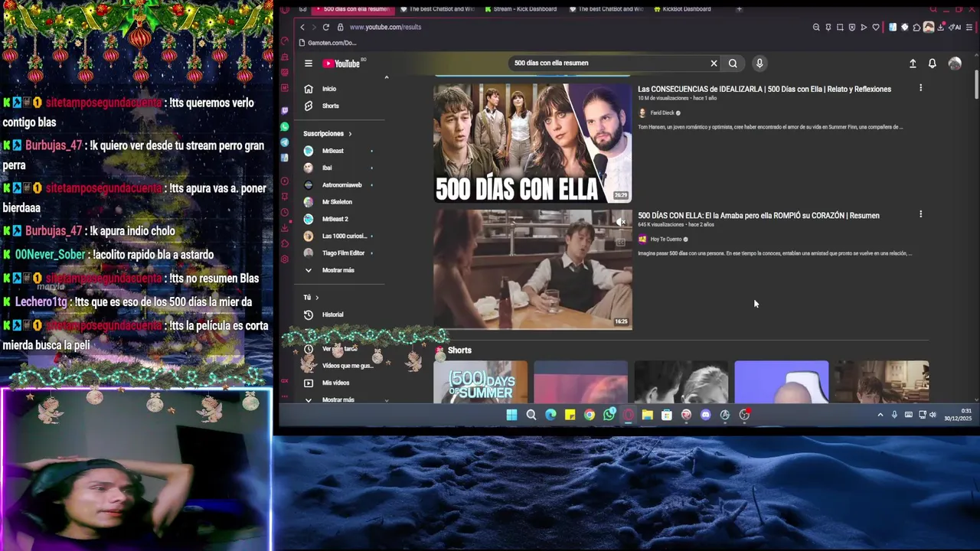Show hidden system tray icons chevron

coord(880,415)
